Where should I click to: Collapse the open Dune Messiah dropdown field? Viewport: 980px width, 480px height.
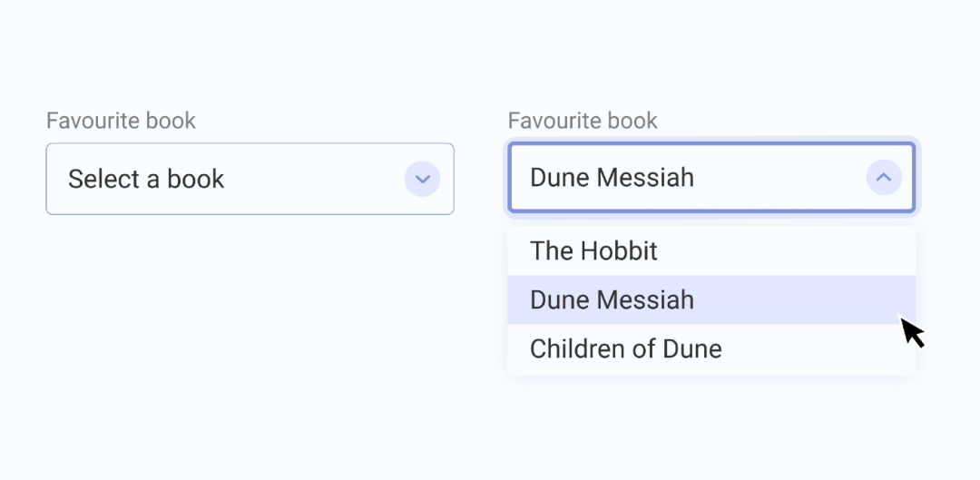[x=711, y=178]
